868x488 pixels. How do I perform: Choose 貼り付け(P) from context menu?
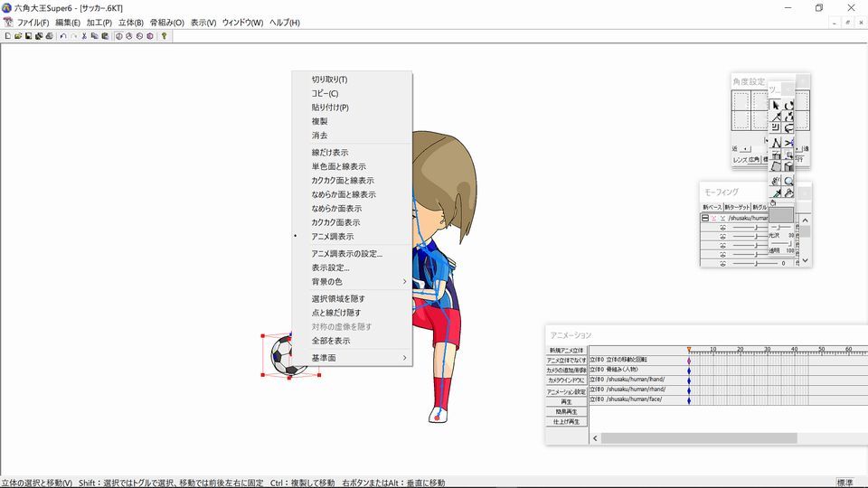tap(352, 108)
